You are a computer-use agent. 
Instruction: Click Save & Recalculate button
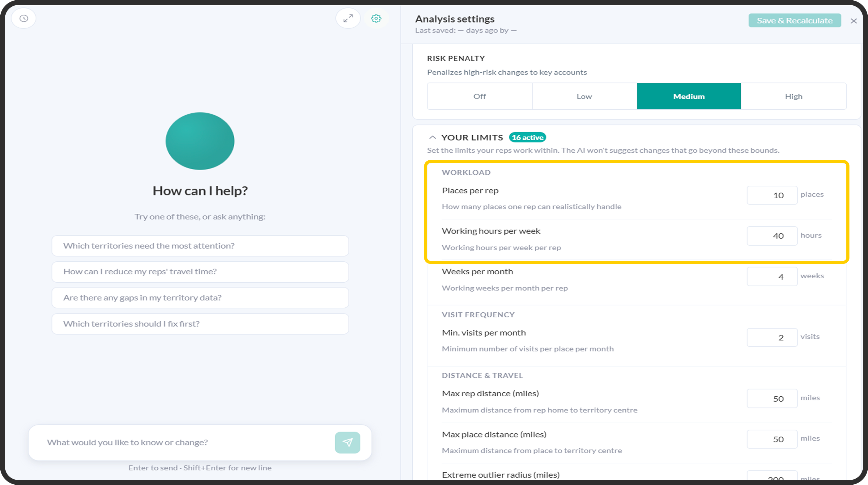794,21
